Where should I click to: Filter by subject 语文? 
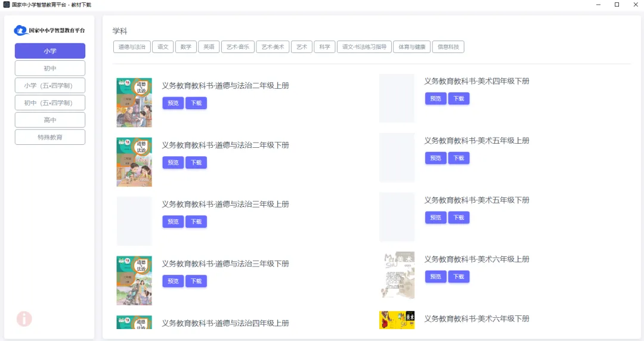(163, 47)
